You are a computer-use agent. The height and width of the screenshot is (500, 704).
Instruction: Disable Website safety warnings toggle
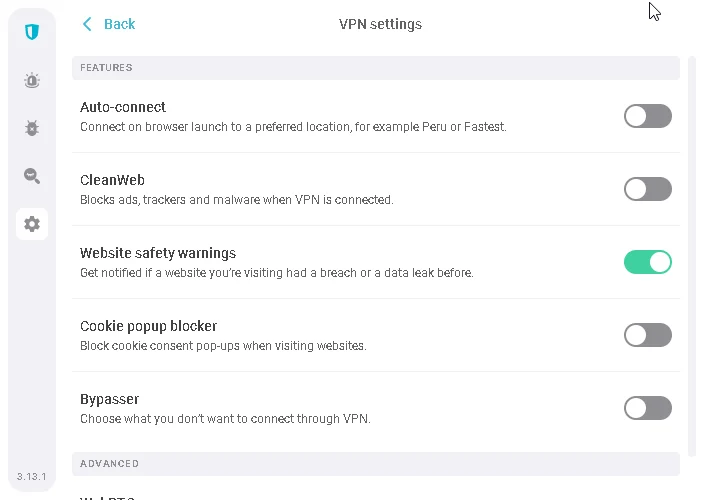(x=647, y=262)
